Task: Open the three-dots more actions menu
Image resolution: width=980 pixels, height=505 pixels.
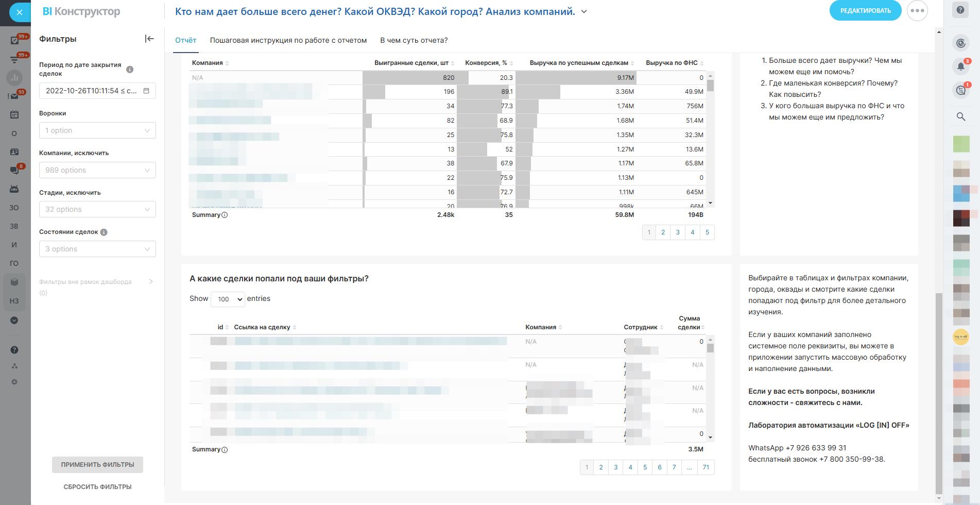Action: point(917,11)
